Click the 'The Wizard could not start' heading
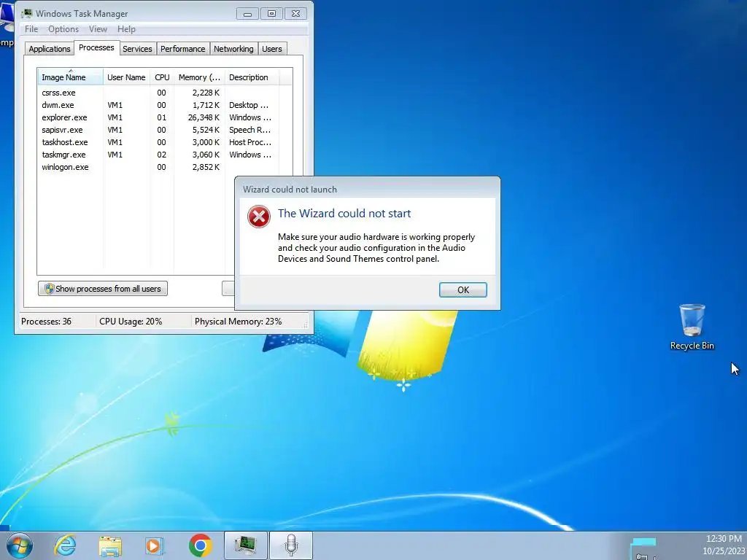747x560 pixels. coord(344,214)
